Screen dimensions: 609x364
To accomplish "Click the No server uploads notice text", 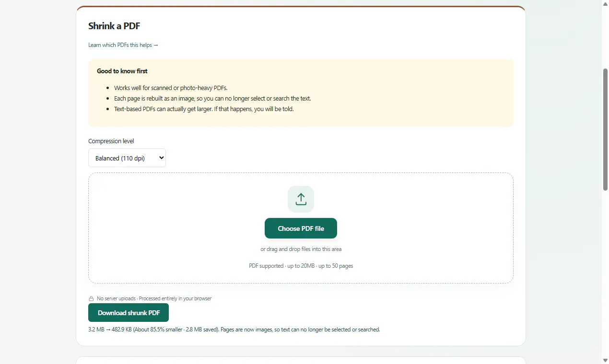I will tap(154, 298).
